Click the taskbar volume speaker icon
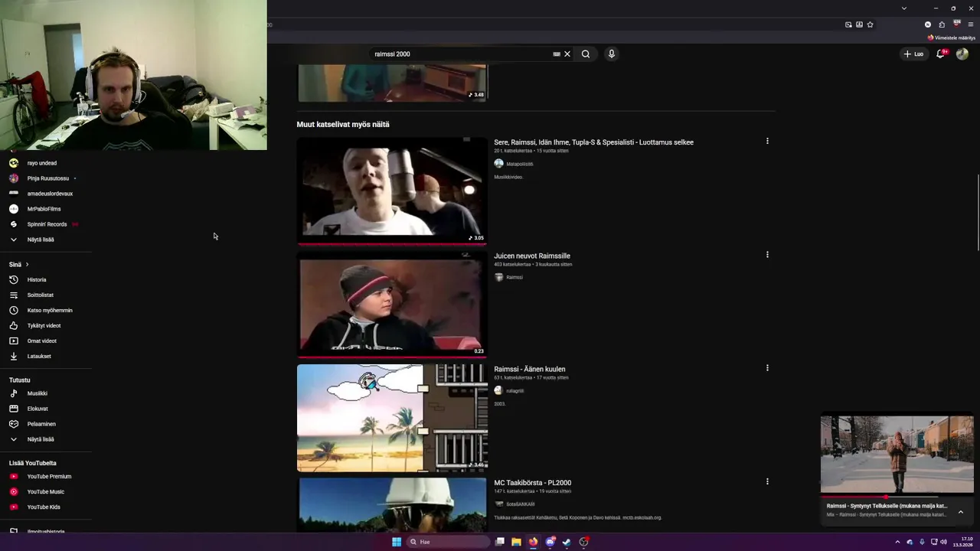The image size is (980, 551). [x=943, y=542]
